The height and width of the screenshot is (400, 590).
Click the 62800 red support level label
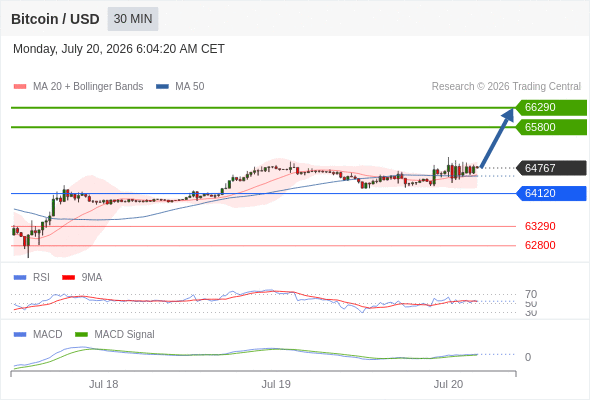tap(540, 245)
